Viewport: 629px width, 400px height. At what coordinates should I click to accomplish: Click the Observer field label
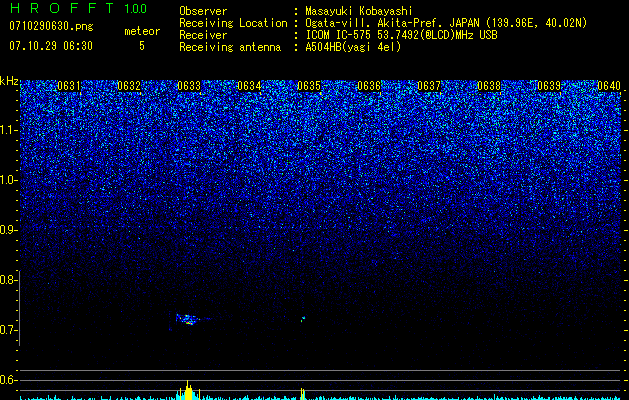[203, 11]
